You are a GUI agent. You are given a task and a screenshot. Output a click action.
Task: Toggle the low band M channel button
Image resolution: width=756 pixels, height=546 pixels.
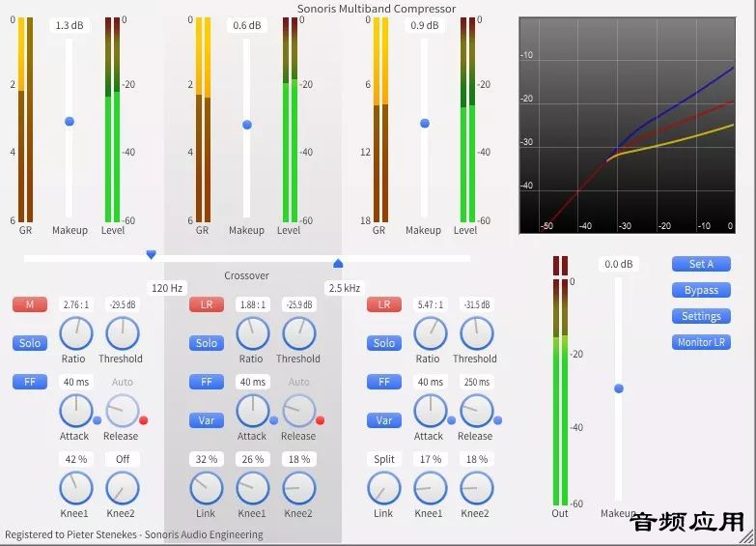(30, 304)
